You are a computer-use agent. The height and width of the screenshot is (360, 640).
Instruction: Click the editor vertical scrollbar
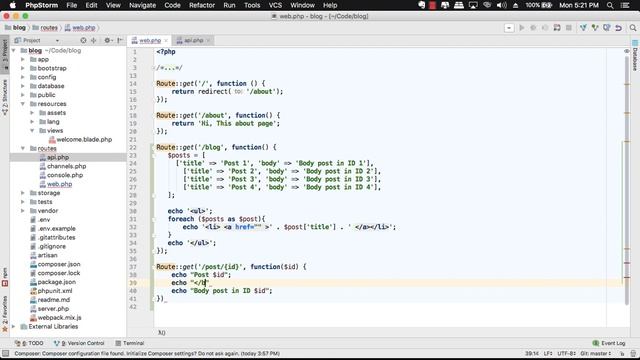(627, 180)
